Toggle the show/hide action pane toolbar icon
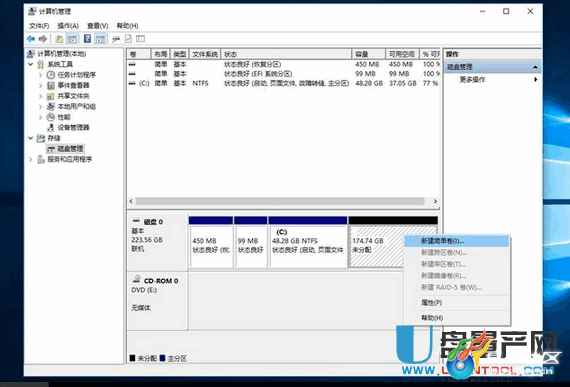Image resolution: width=570 pixels, height=387 pixels. 100,39
